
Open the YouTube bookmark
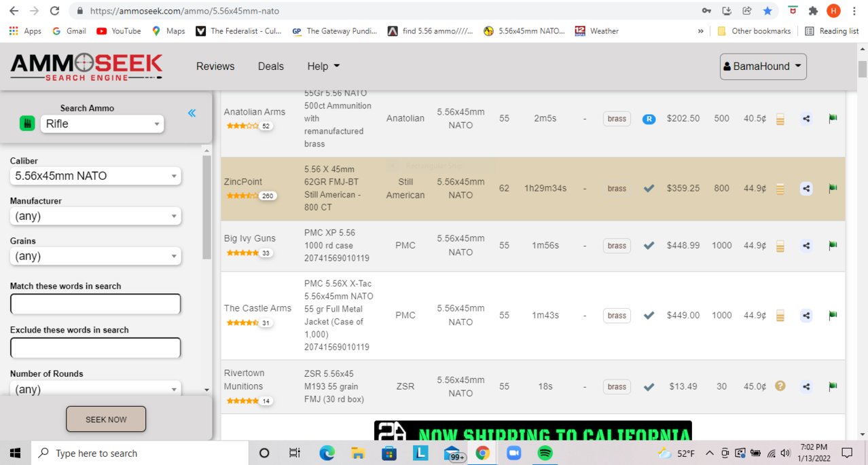119,31
